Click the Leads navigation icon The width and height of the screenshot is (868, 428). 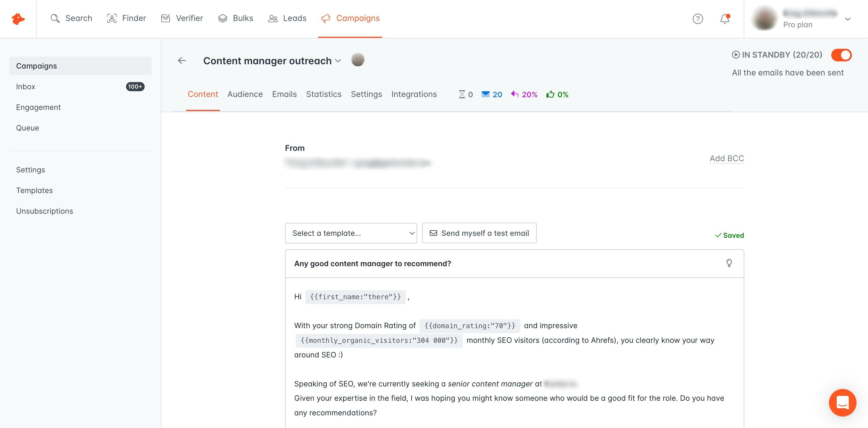tap(272, 18)
